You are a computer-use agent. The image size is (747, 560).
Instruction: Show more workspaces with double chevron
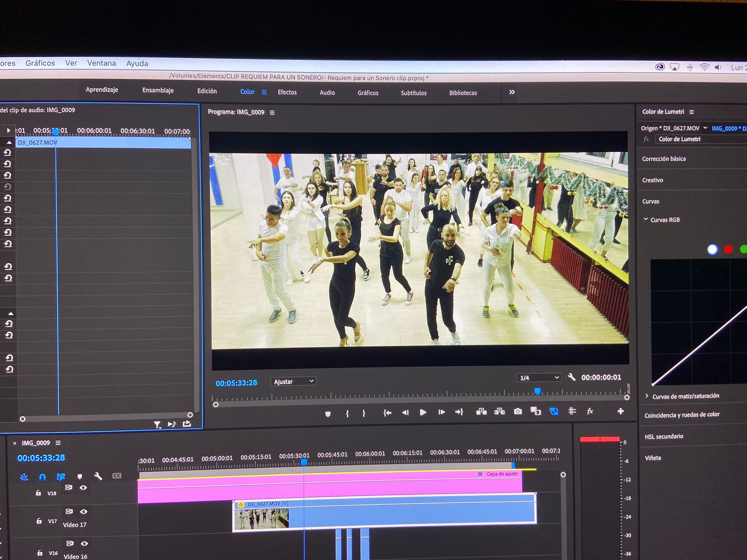[x=512, y=92]
